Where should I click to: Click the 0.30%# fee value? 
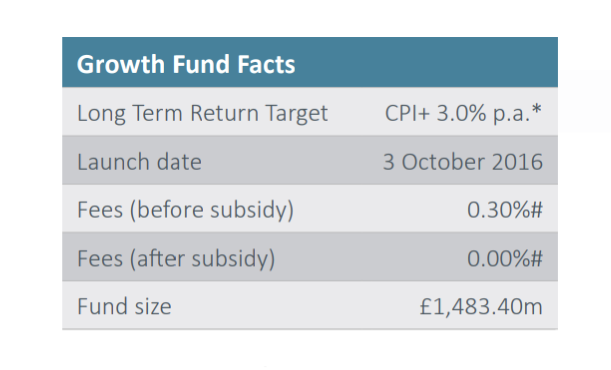point(505,210)
